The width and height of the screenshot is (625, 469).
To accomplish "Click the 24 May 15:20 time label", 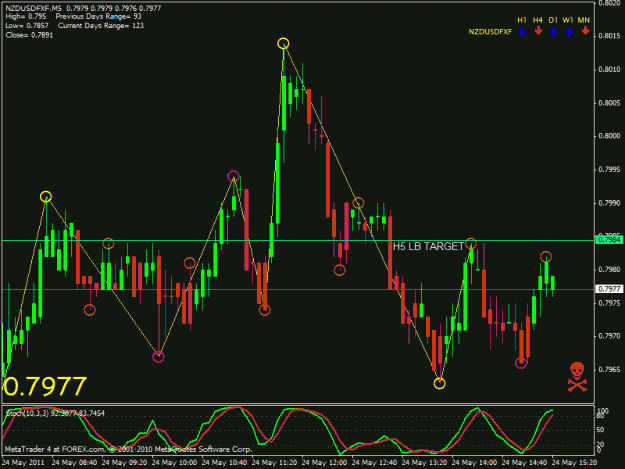I will tap(574, 463).
